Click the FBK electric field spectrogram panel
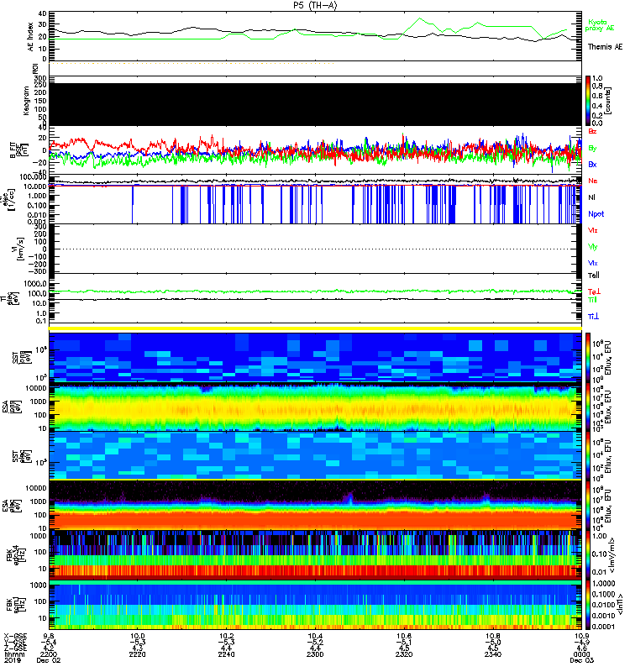 tap(315, 554)
